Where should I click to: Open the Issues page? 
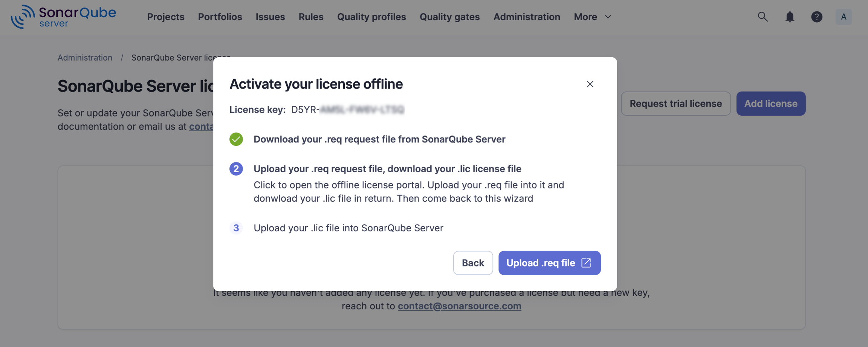pos(270,17)
